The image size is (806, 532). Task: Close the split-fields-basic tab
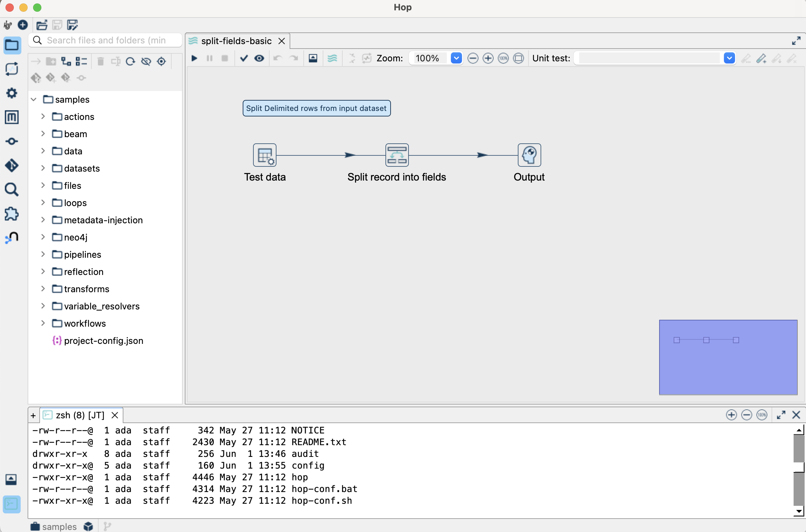pyautogui.click(x=282, y=41)
